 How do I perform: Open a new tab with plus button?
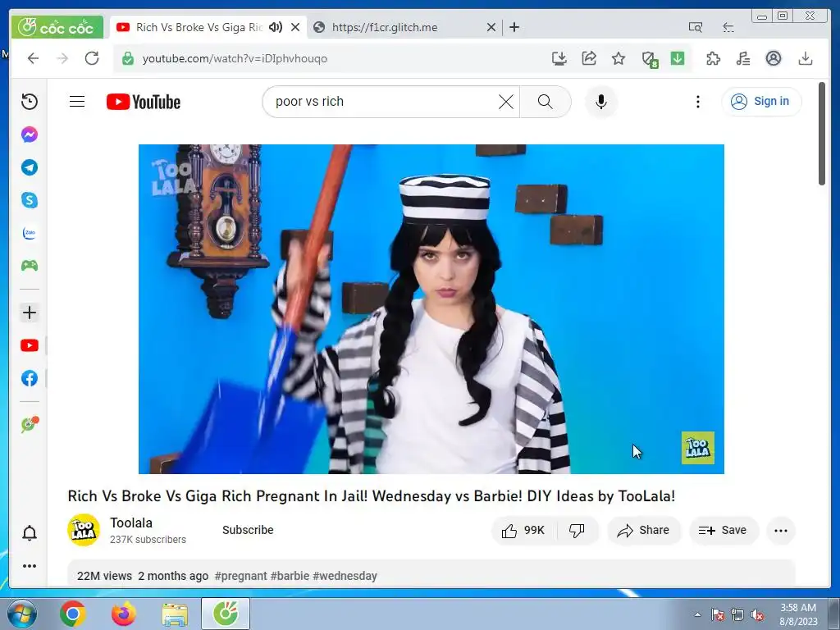pos(514,27)
